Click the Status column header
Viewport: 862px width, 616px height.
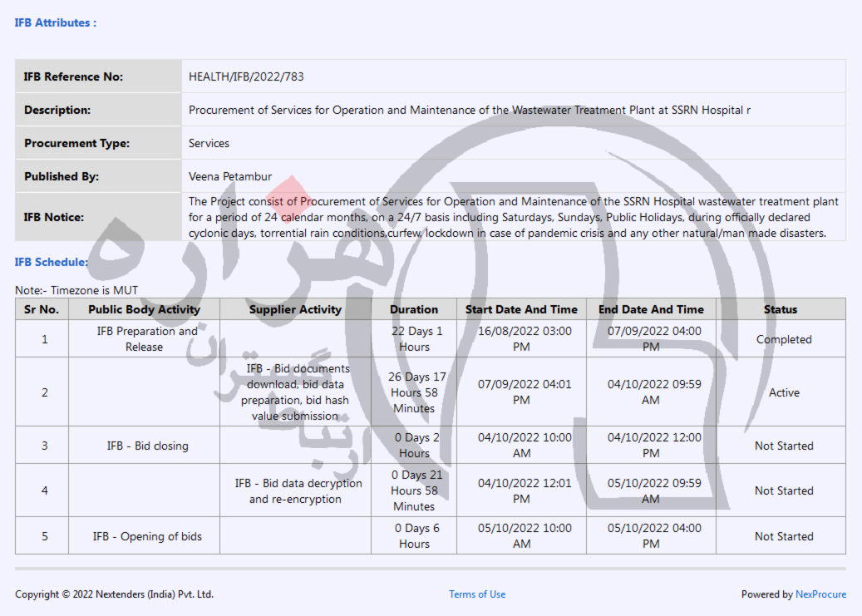(x=781, y=309)
